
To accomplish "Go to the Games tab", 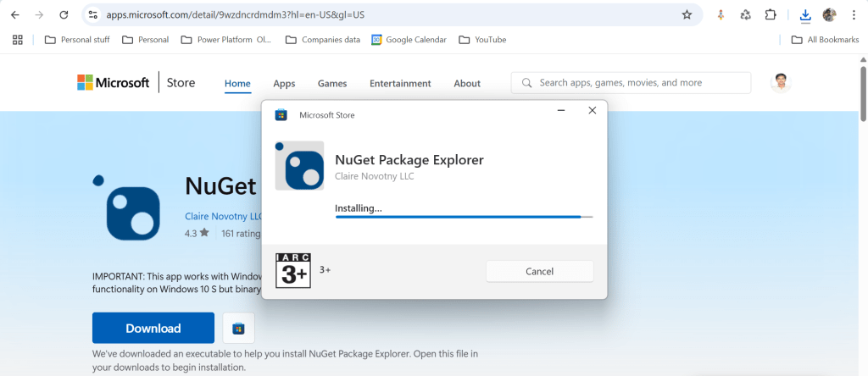I will tap(331, 83).
